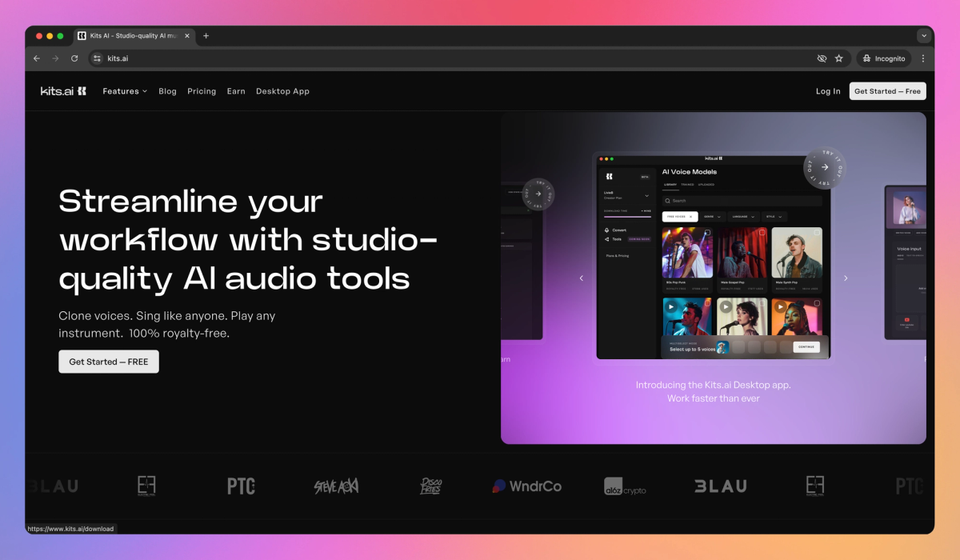Show next carousel slide arrow
Viewport: 960px width, 560px height.
[x=846, y=278]
